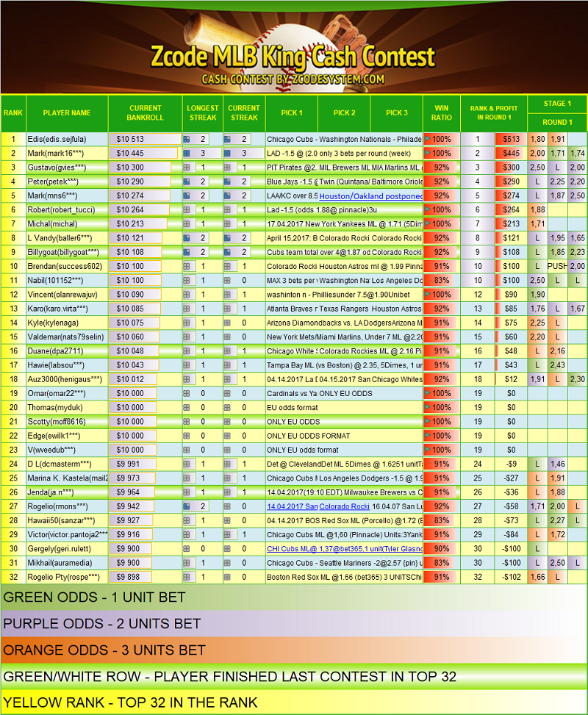Open the Houston/Oakland postponed link

pyautogui.click(x=370, y=196)
